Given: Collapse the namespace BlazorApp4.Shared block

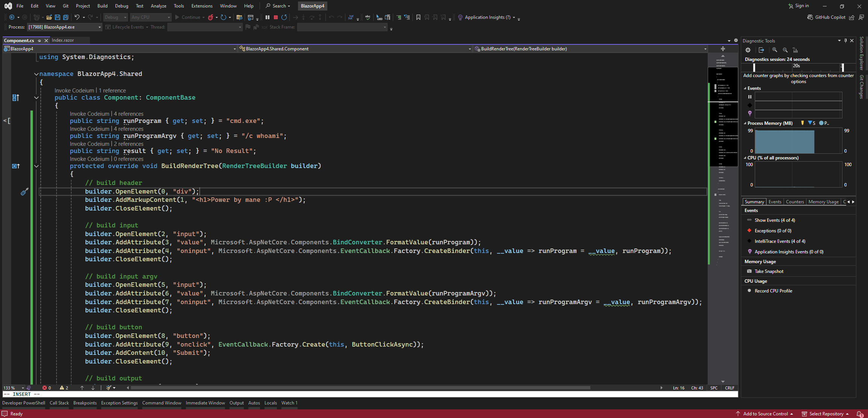Looking at the screenshot, I should [36, 74].
